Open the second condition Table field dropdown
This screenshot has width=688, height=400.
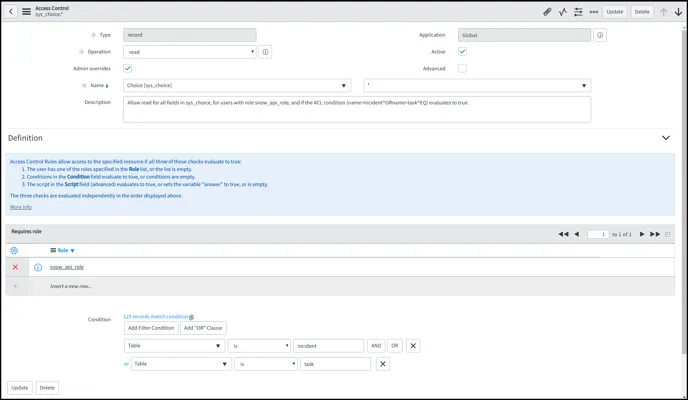tap(181, 364)
